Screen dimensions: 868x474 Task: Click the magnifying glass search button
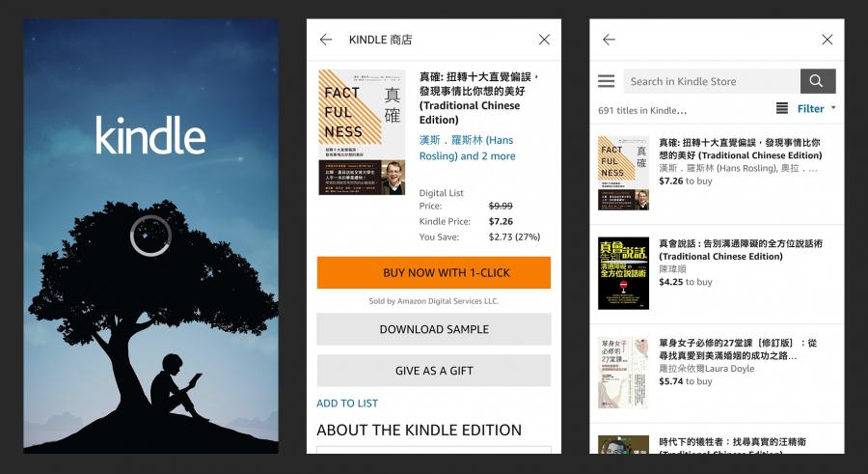click(x=818, y=81)
